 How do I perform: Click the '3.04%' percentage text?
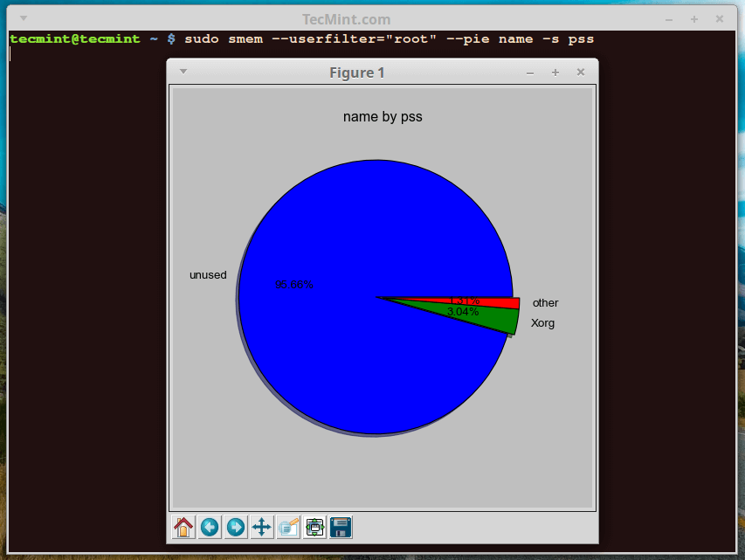pyautogui.click(x=463, y=311)
